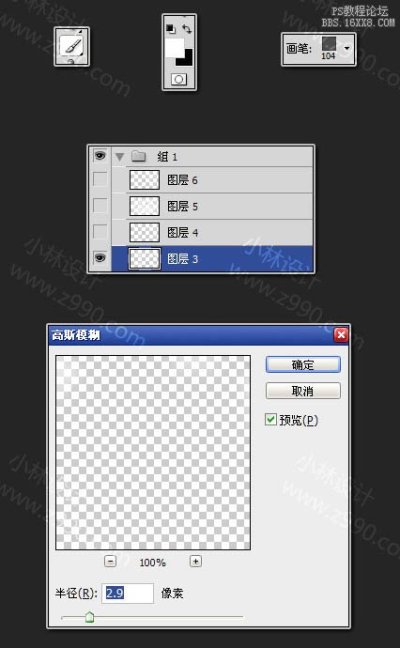Hide the 组 1 group visibility eye
Image resolution: width=400 pixels, height=648 pixels.
point(100,156)
